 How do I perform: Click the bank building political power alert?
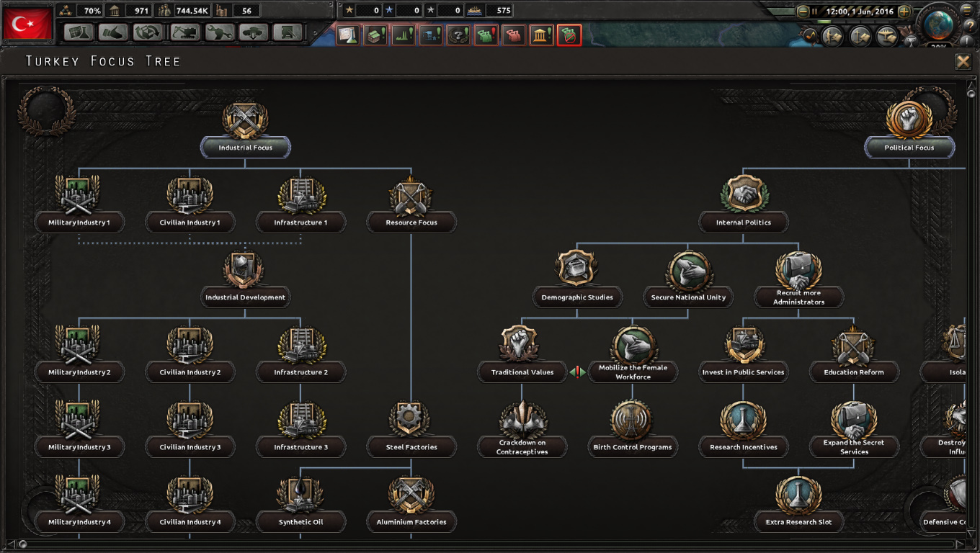(541, 35)
